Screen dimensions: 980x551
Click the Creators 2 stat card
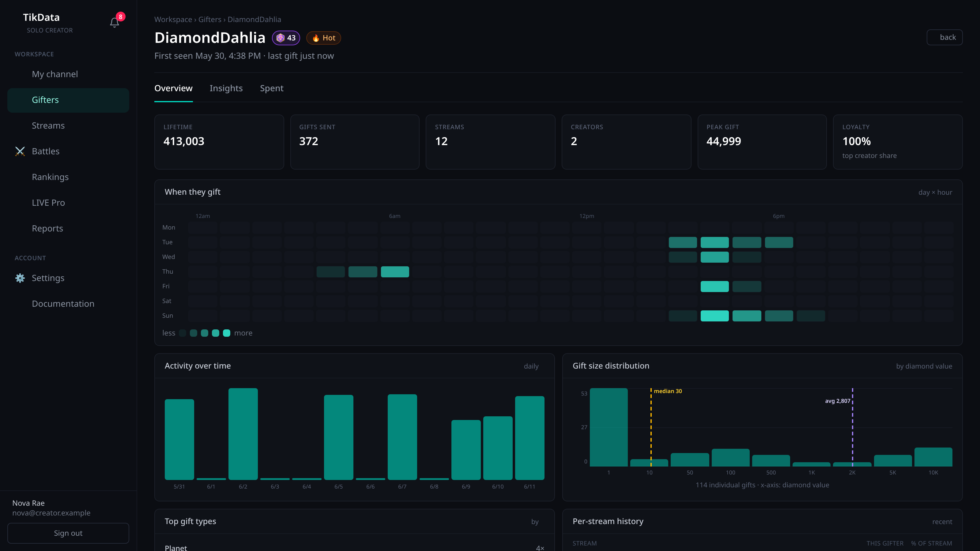tap(626, 142)
